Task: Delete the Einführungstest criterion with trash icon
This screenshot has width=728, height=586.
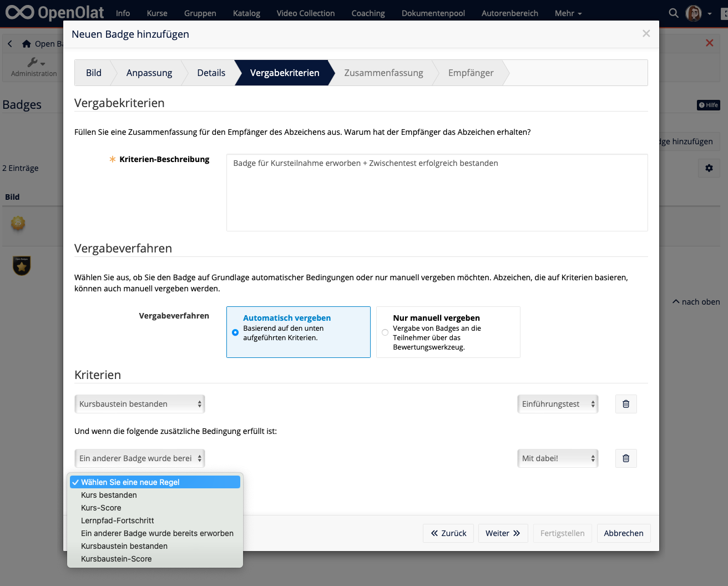Action: [x=626, y=404]
